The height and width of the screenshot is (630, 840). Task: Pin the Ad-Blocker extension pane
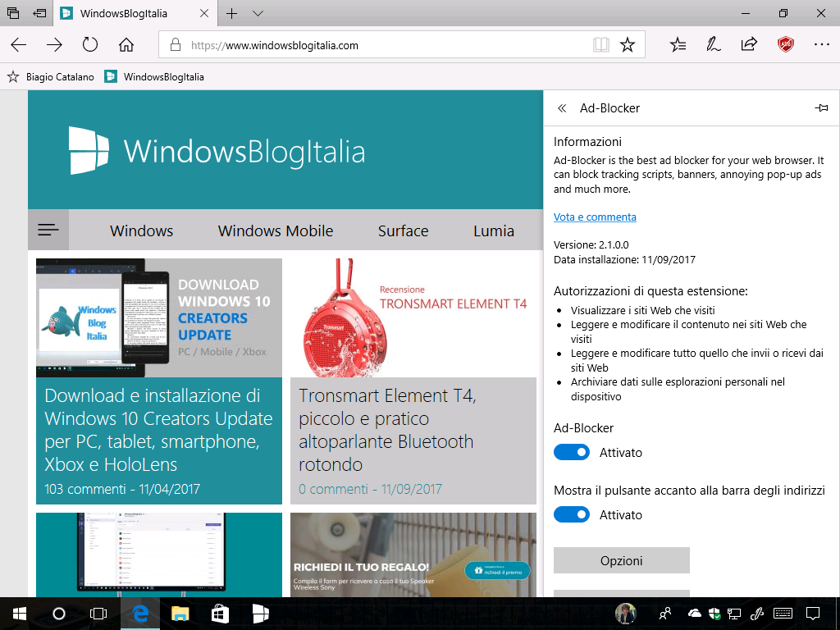click(821, 108)
